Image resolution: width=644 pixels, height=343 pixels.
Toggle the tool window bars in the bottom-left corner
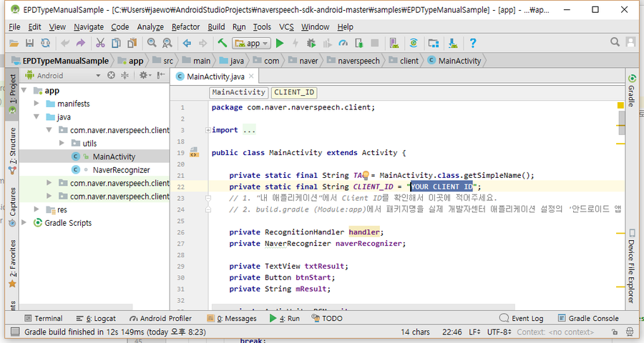pyautogui.click(x=15, y=332)
